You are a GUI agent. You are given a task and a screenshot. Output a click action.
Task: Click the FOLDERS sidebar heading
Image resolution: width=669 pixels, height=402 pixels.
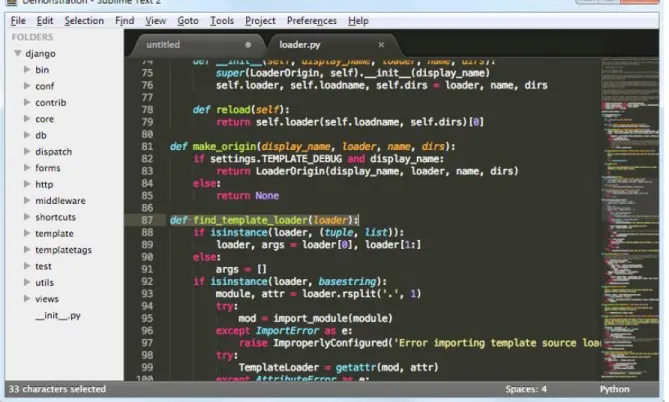click(x=32, y=37)
